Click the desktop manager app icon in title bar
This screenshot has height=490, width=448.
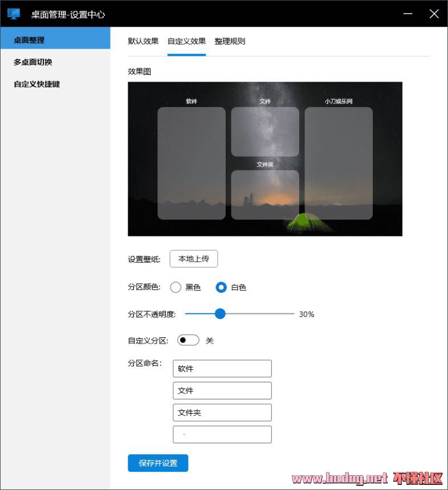(x=14, y=14)
